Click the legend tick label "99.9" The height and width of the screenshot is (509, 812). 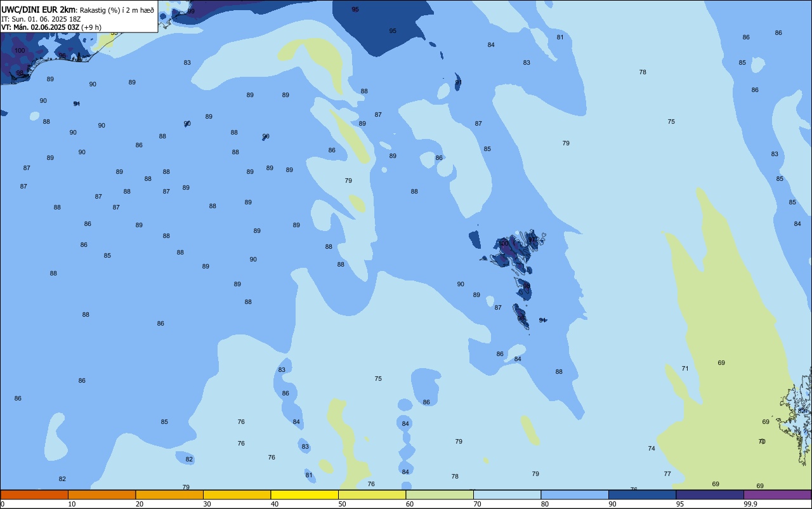click(x=750, y=504)
